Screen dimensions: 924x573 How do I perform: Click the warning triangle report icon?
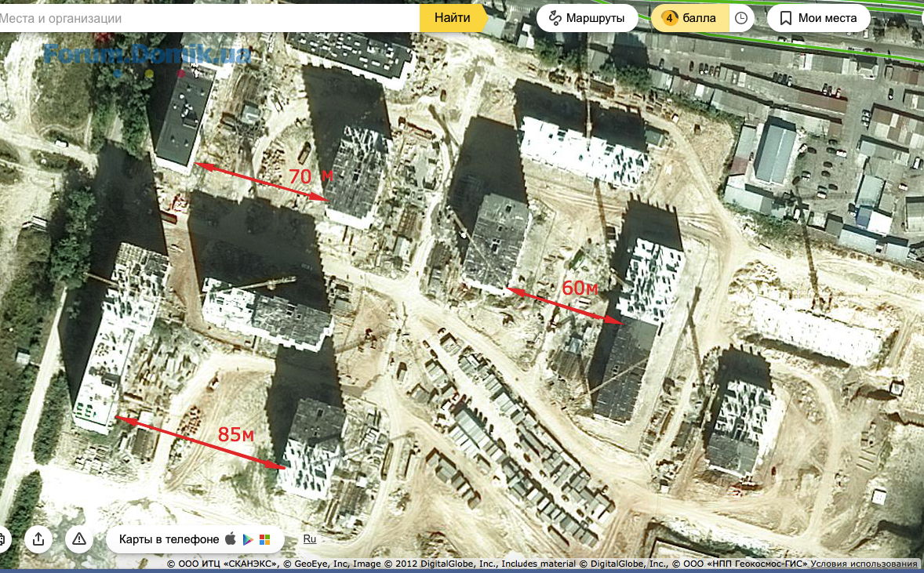79,539
